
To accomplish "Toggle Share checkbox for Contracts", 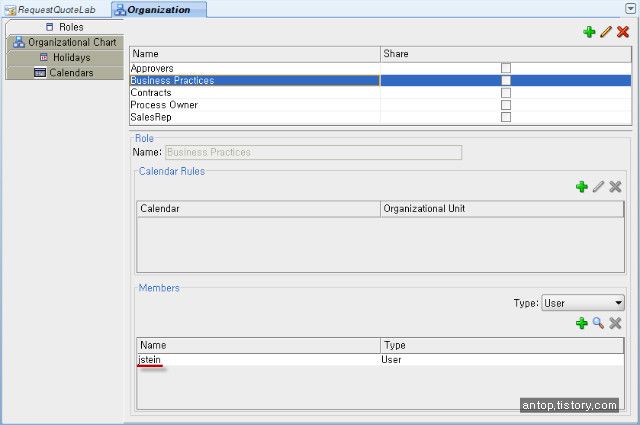I will pyautogui.click(x=506, y=93).
